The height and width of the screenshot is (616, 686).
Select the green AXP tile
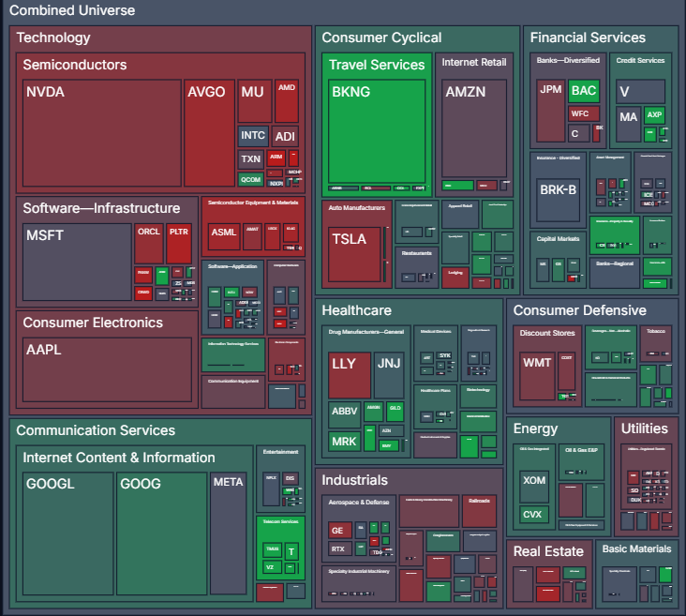click(x=654, y=115)
